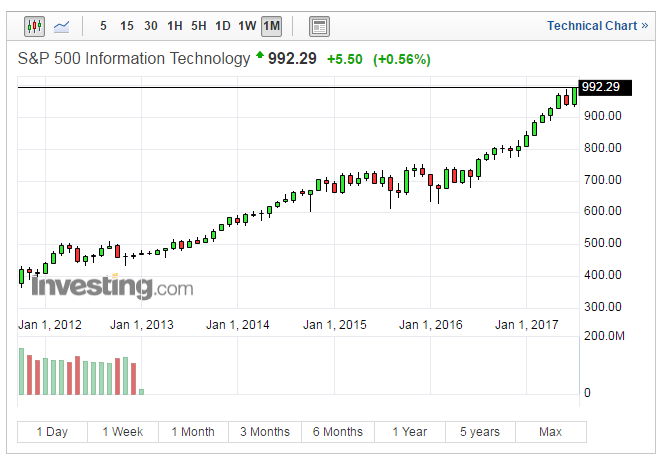Select the 1 Year range

[409, 432]
